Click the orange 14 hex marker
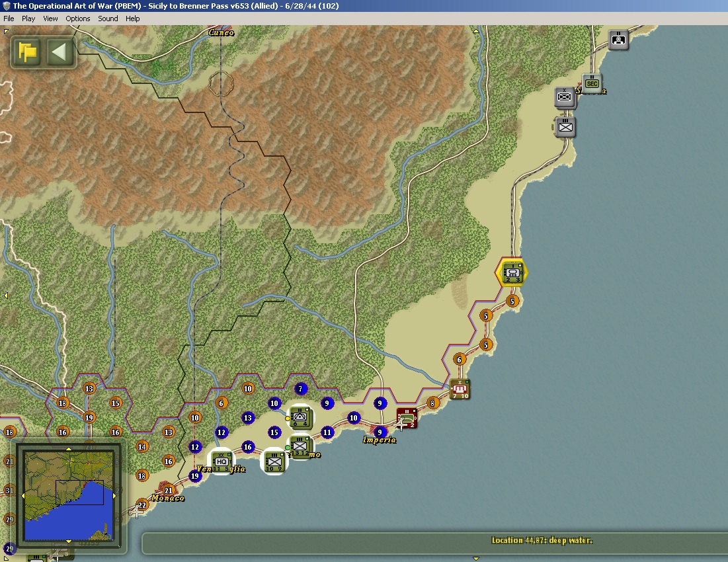 tap(142, 446)
